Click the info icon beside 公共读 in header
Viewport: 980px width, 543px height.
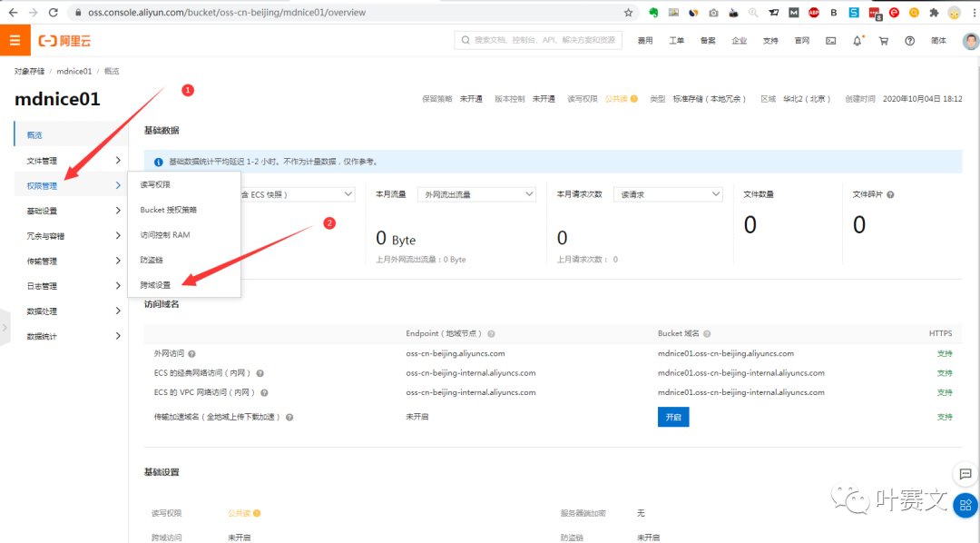633,99
